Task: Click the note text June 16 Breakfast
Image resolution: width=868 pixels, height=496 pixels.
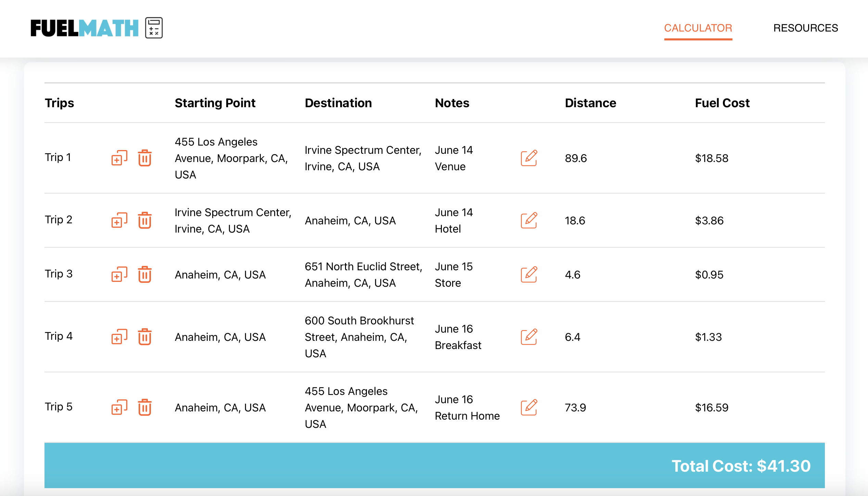Action: click(458, 337)
